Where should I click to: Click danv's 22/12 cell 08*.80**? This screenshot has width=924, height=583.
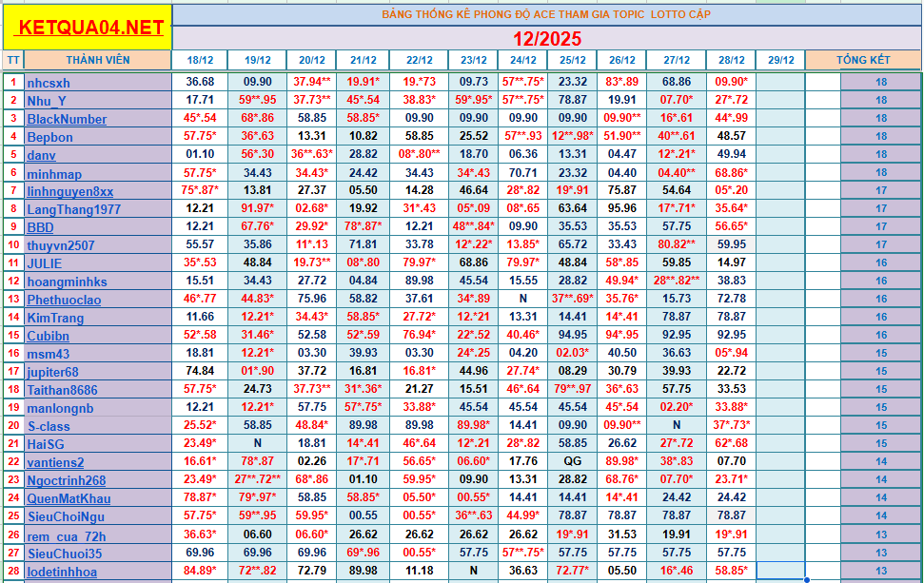[420, 154]
